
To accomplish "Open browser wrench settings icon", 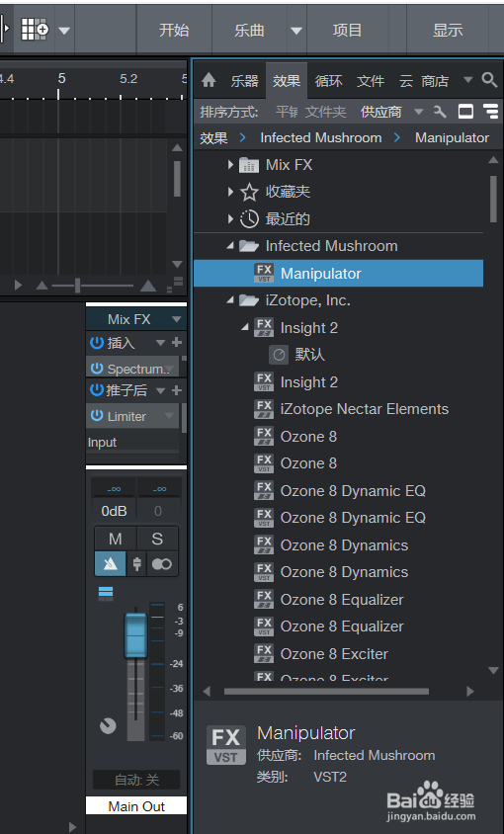I will (x=440, y=112).
